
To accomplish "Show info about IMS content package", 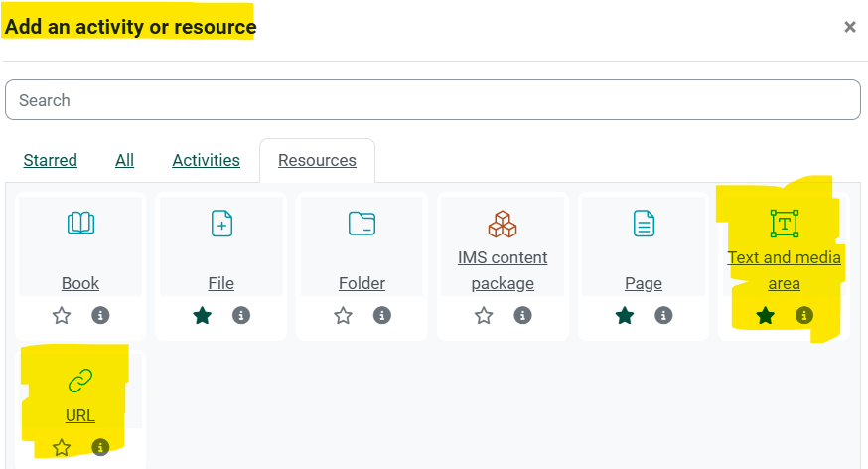I will point(522,316).
